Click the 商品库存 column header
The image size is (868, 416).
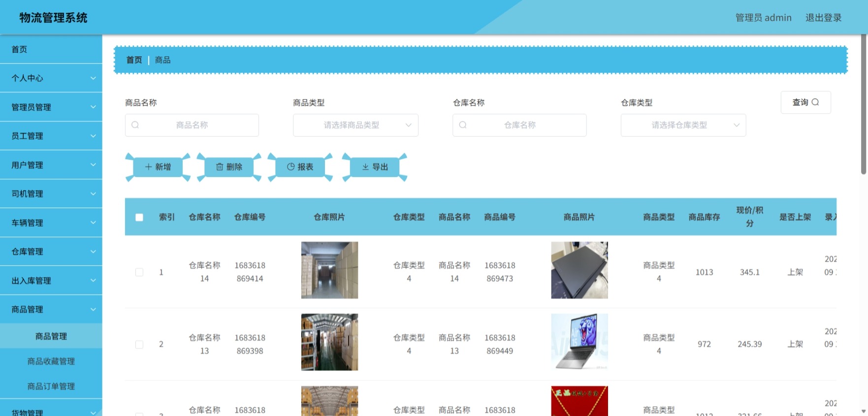click(704, 217)
